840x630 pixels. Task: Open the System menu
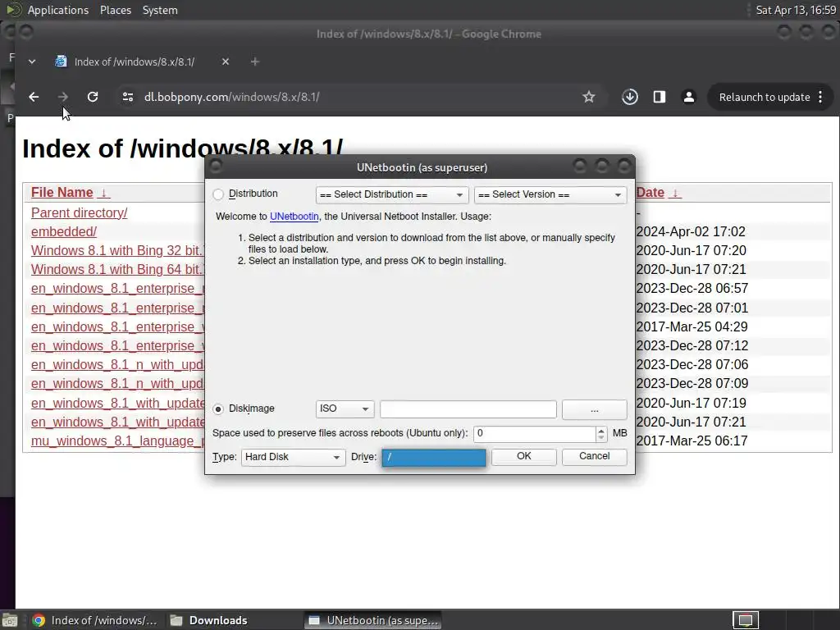(x=160, y=10)
